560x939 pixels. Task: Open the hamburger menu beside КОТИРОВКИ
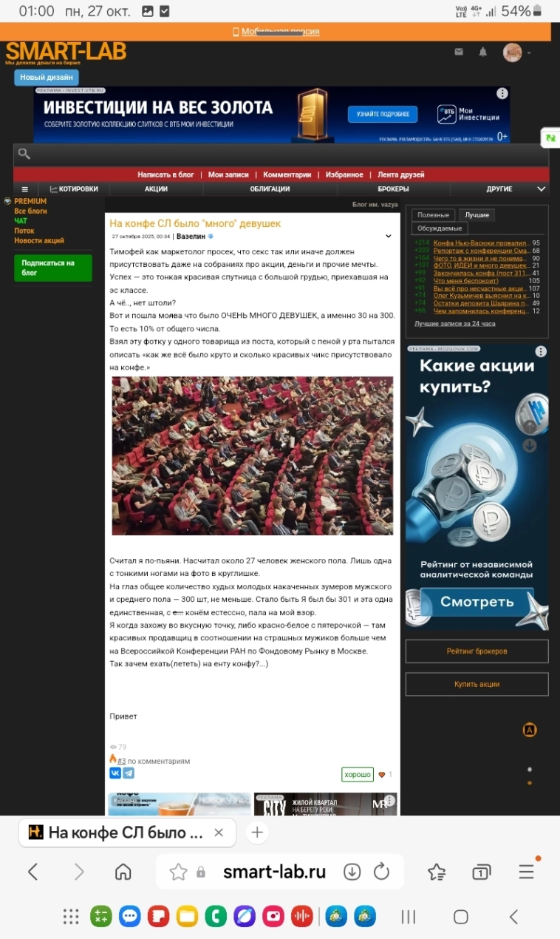pos(24,189)
